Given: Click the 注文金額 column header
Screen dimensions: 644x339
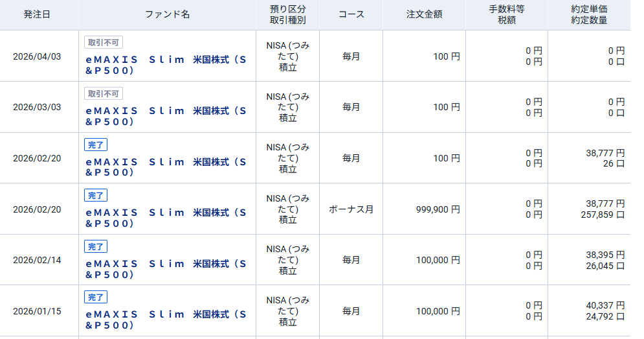Looking at the screenshot, I should [424, 14].
